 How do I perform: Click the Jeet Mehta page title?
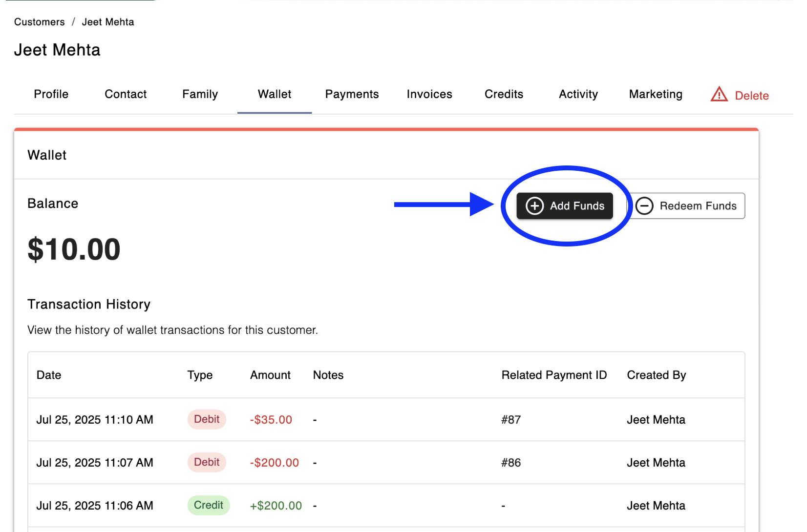coord(57,50)
